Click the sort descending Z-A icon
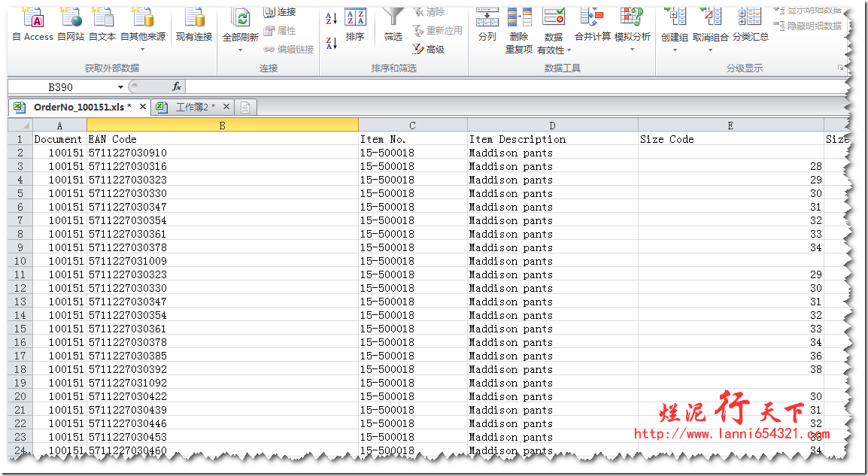Viewport: 868px width, 476px height. (x=331, y=43)
